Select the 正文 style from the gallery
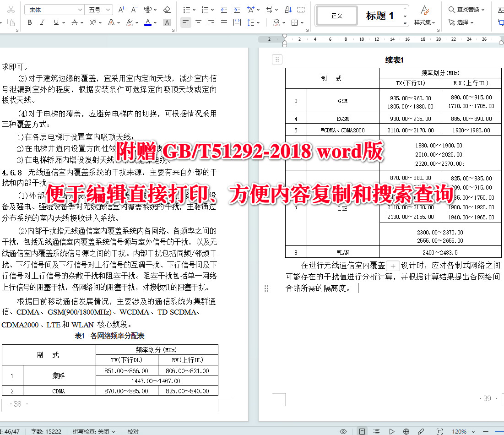The height and width of the screenshot is (435, 504). click(337, 15)
